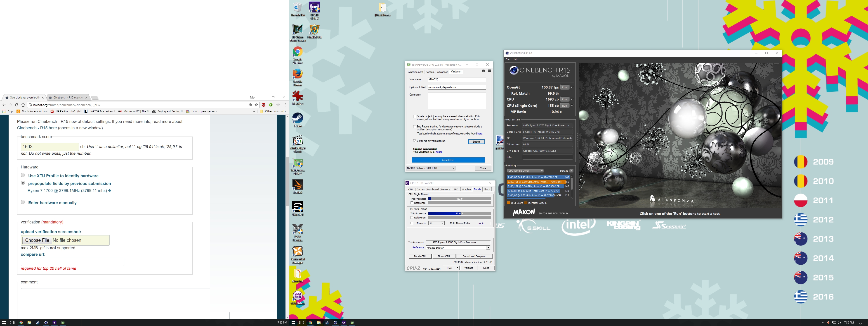Viewport: 868px width, 326px height.
Task: Open Chrome's three-dot menu
Action: [285, 105]
